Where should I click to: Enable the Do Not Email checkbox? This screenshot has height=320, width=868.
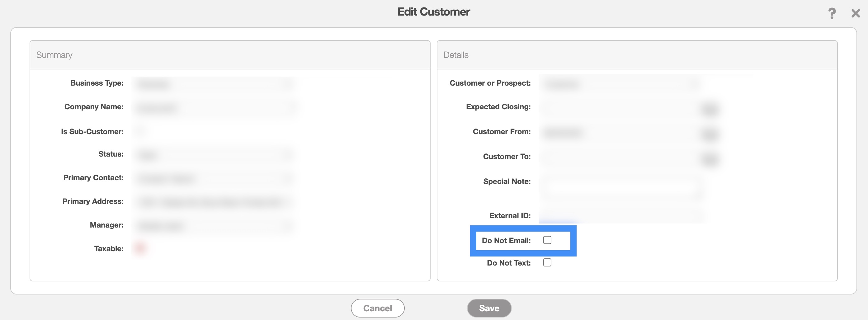click(547, 240)
